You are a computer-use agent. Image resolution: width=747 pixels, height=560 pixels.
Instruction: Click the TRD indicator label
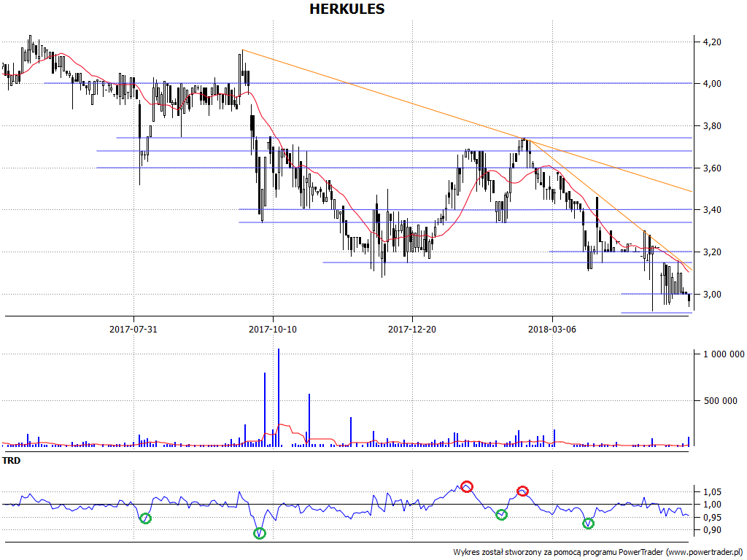[12, 461]
